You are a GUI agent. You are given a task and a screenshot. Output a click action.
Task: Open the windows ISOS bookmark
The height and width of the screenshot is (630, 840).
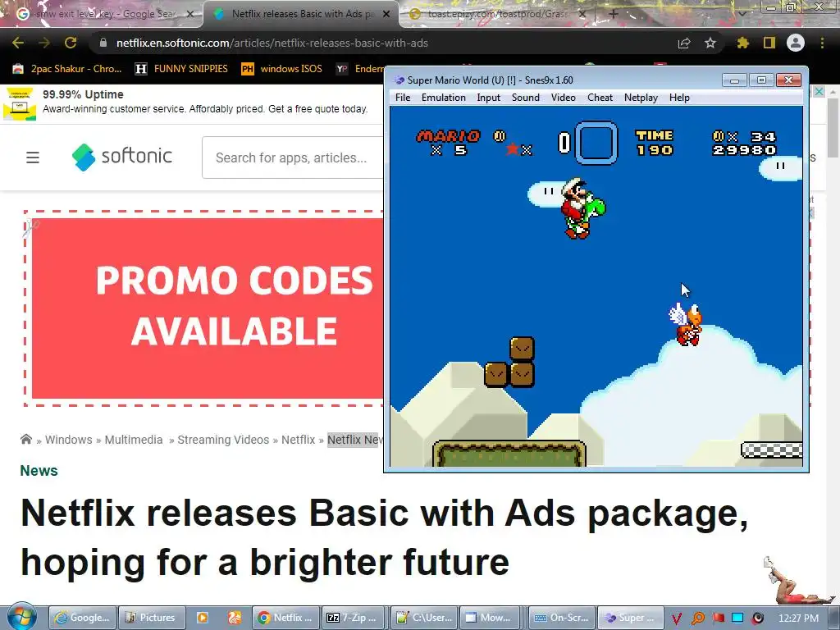tap(282, 69)
